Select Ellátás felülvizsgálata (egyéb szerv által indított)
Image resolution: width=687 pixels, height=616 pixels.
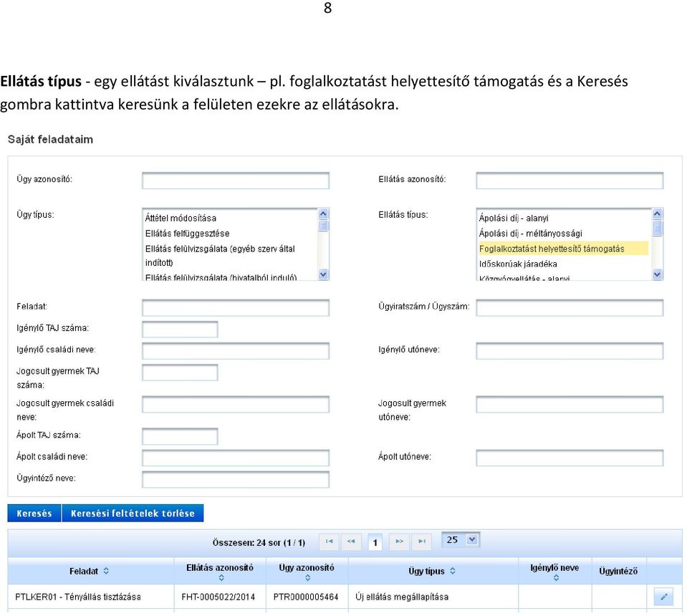(x=220, y=256)
